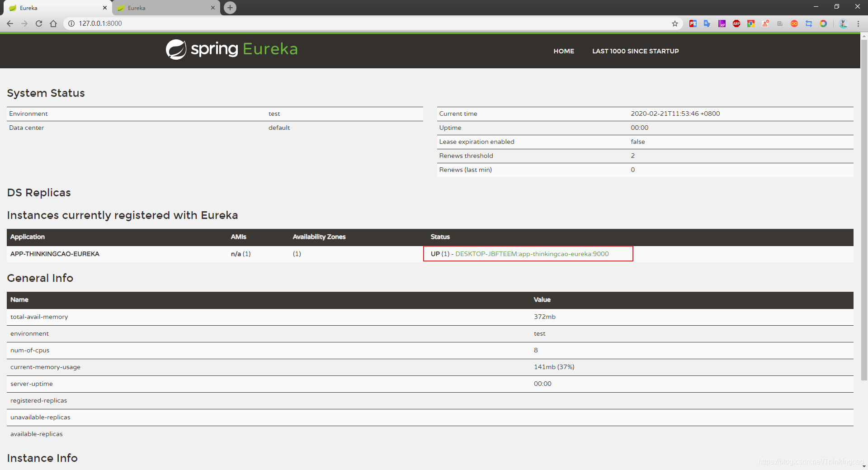Viewport: 868px width, 470px height.
Task: Click the DS Replicas heading
Action: (39, 192)
